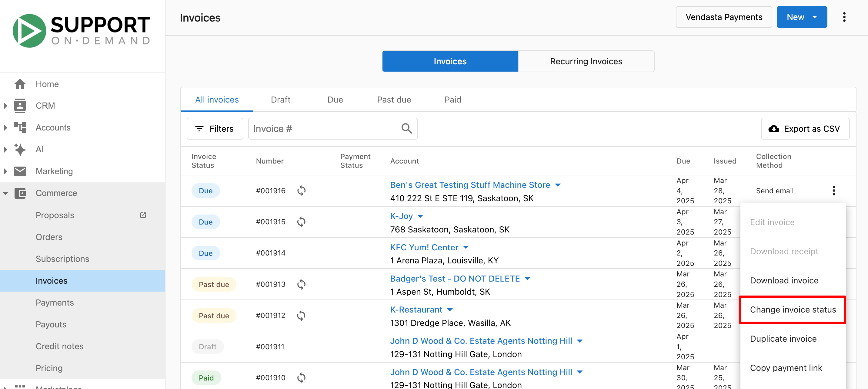Screen dimensions: 868x389
Task: Open the page-level three-dot menu
Action: [x=844, y=17]
